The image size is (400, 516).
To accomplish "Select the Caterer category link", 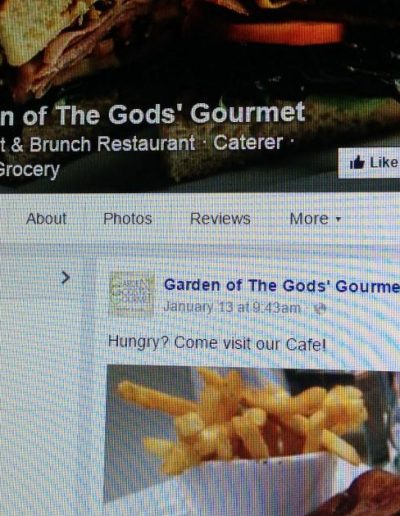I will (x=248, y=142).
